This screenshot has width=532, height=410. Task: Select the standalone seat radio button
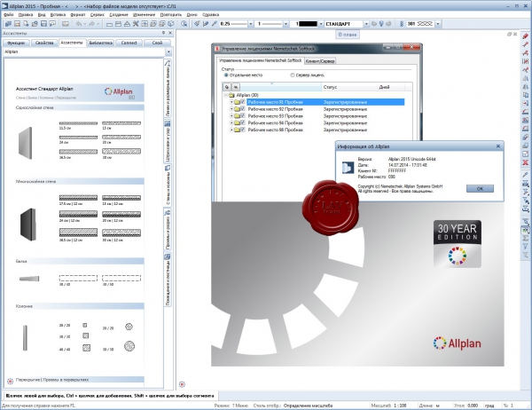pyautogui.click(x=226, y=75)
